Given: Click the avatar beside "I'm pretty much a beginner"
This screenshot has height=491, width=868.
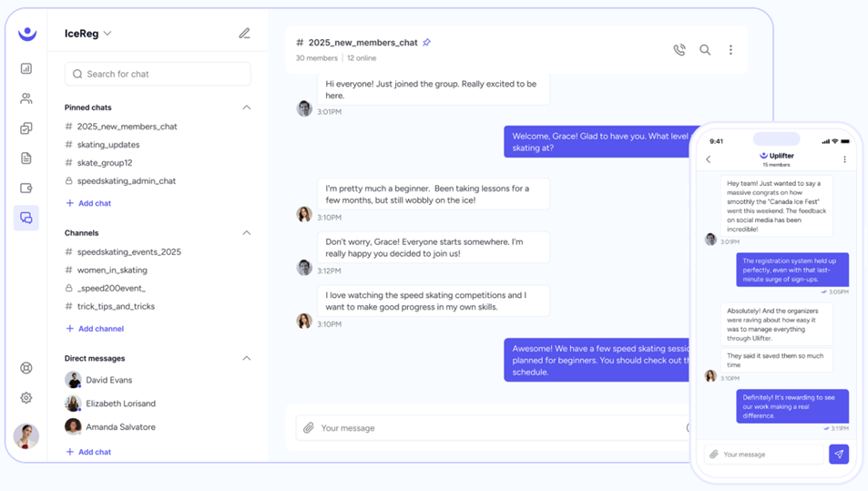Looking at the screenshot, I should [304, 214].
